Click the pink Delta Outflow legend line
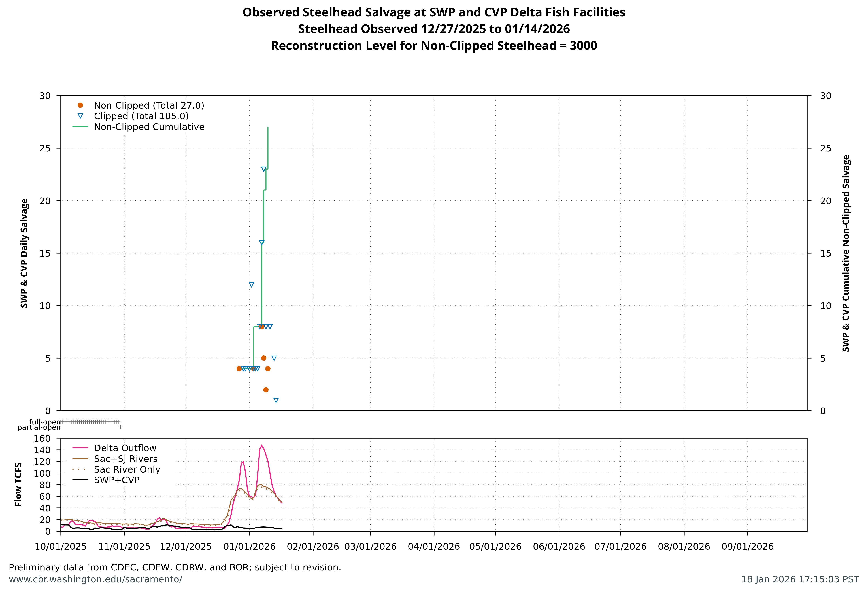The height and width of the screenshot is (597, 868). click(80, 448)
